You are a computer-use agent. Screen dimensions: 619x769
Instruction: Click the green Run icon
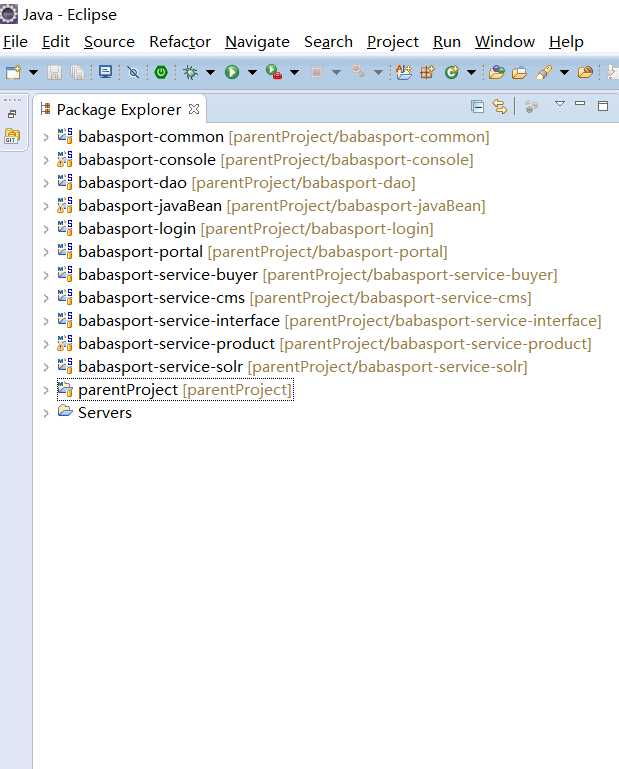[232, 73]
